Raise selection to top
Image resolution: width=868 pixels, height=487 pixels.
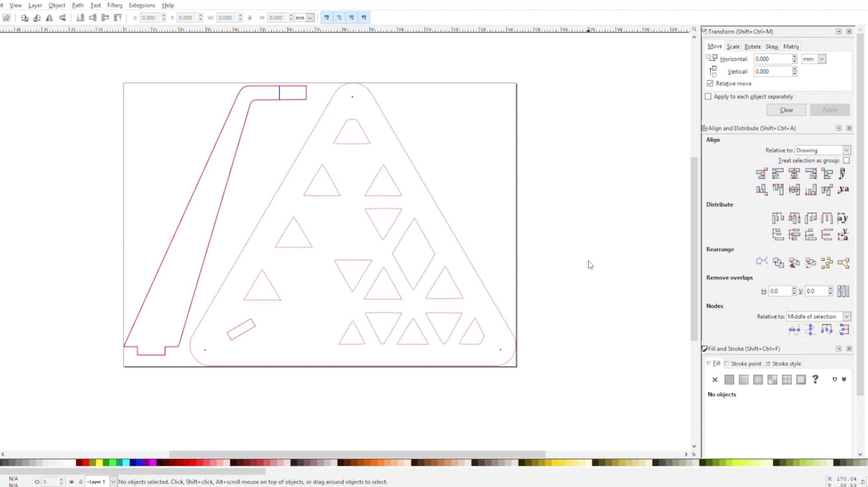[x=117, y=17]
